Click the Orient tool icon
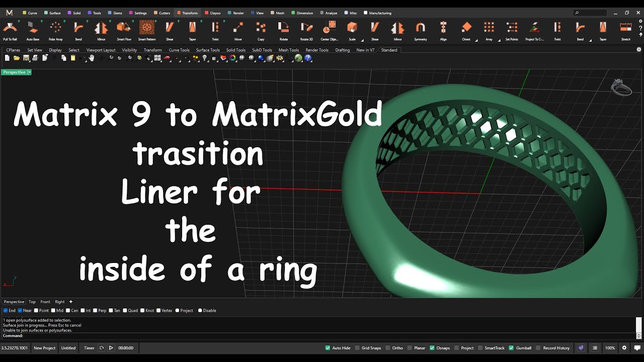 coord(466,31)
